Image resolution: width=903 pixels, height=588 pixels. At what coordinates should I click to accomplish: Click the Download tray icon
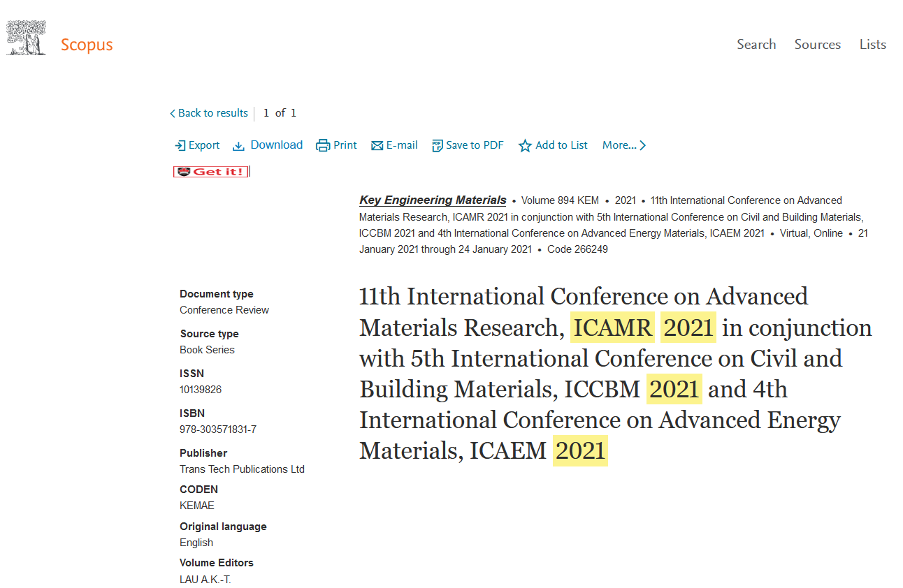pyautogui.click(x=238, y=146)
